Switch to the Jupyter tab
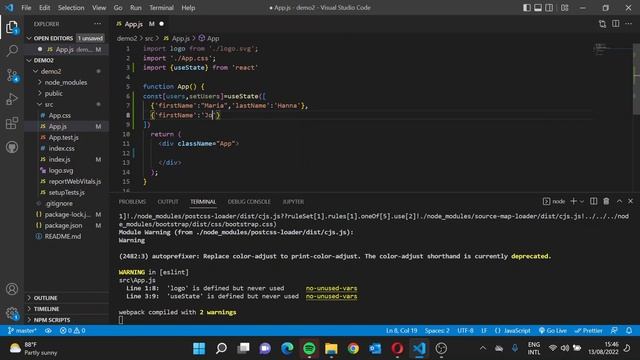This screenshot has height=360, width=640. pyautogui.click(x=293, y=202)
